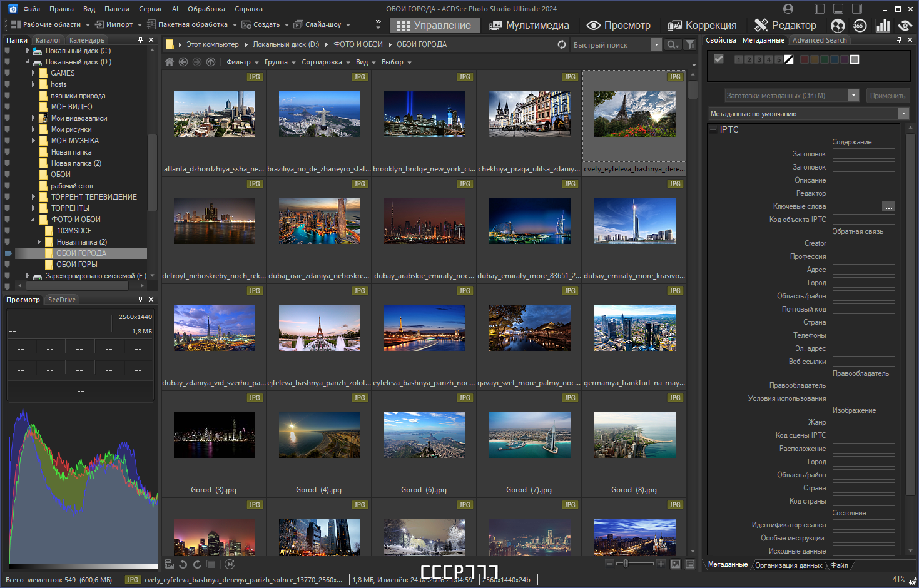Collapse the Локальный диск (D:) tree node

click(26, 62)
